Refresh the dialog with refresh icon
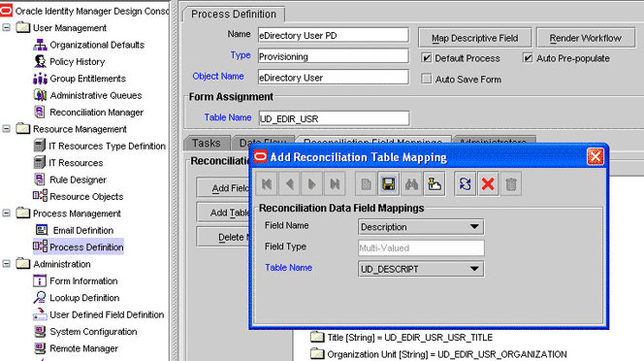644x361 pixels. 465,183
